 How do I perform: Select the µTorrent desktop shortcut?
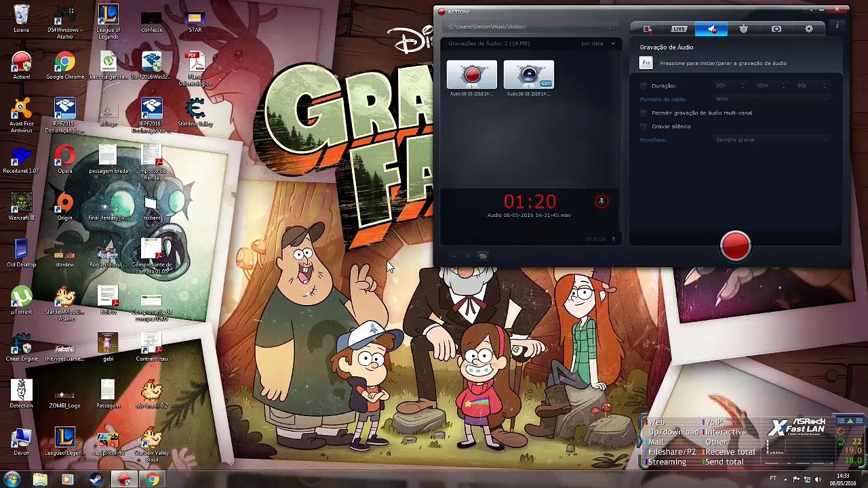tap(21, 300)
